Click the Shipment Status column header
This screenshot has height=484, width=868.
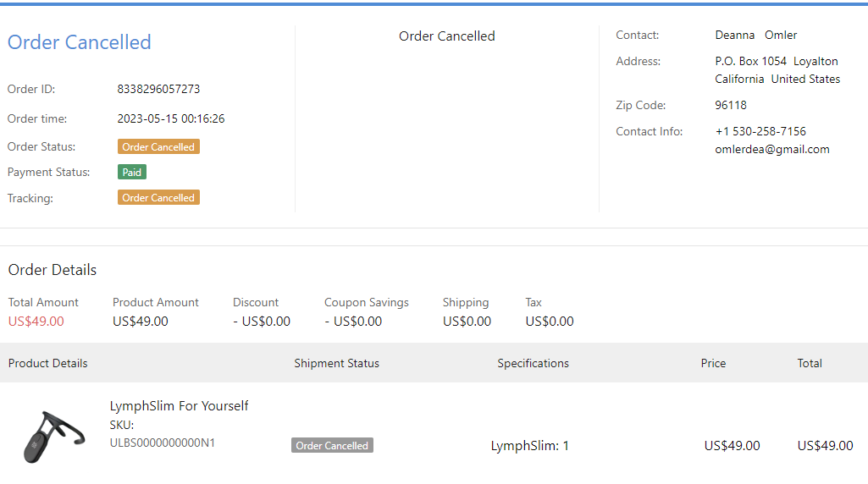336,363
